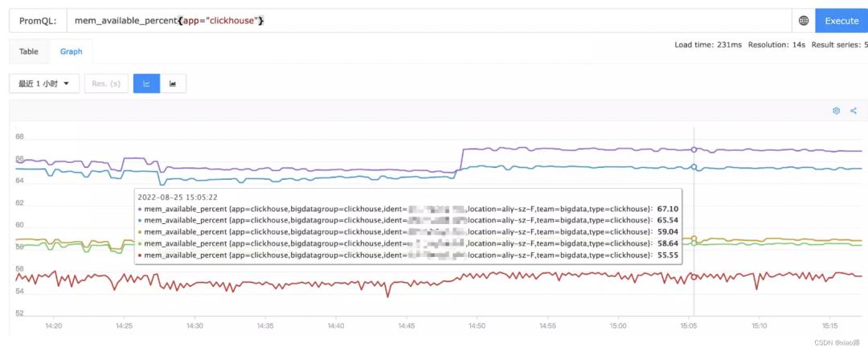Click the 15:00 tick on the time axis
The width and height of the screenshot is (868, 351).
pos(618,326)
